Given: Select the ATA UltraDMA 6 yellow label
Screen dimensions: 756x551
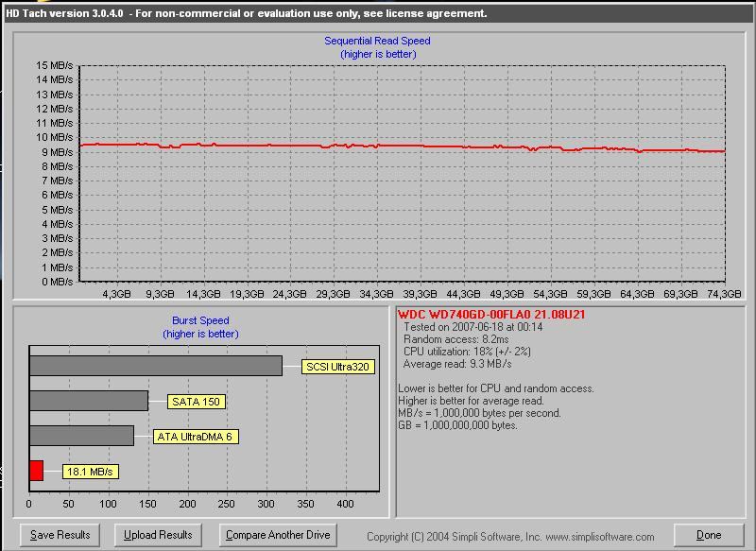Looking at the screenshot, I should coord(196,437).
